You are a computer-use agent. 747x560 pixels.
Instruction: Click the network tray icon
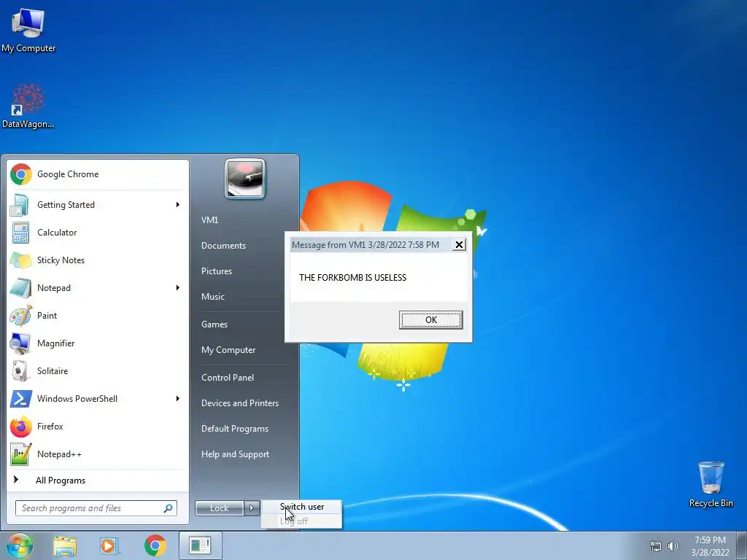656,546
